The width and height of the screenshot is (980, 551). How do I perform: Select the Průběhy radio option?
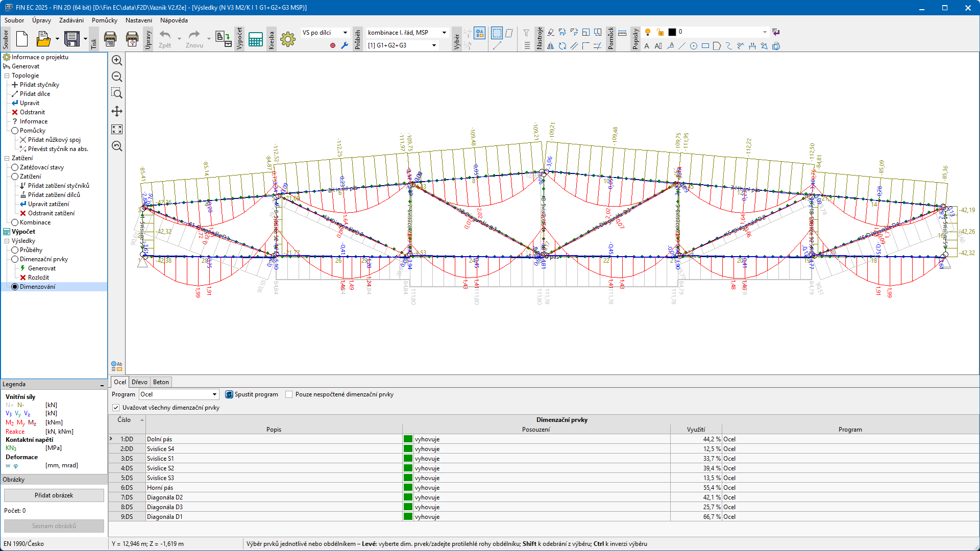coord(15,250)
